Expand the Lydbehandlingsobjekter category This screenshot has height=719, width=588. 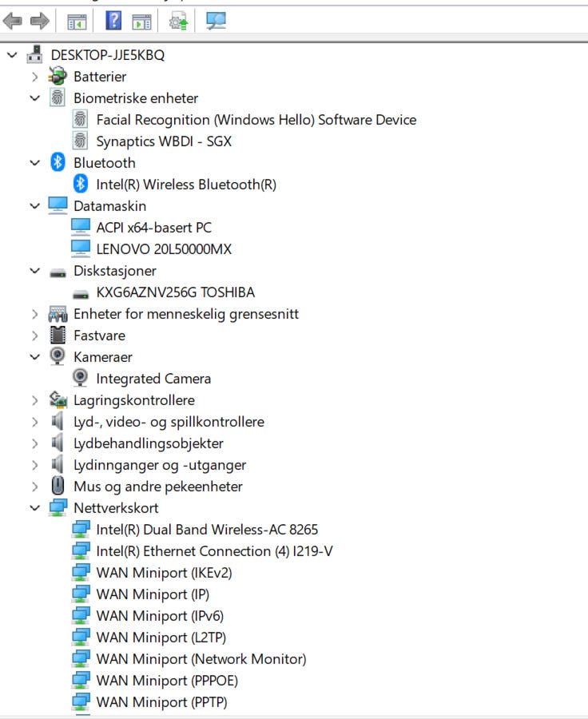pos(35,443)
